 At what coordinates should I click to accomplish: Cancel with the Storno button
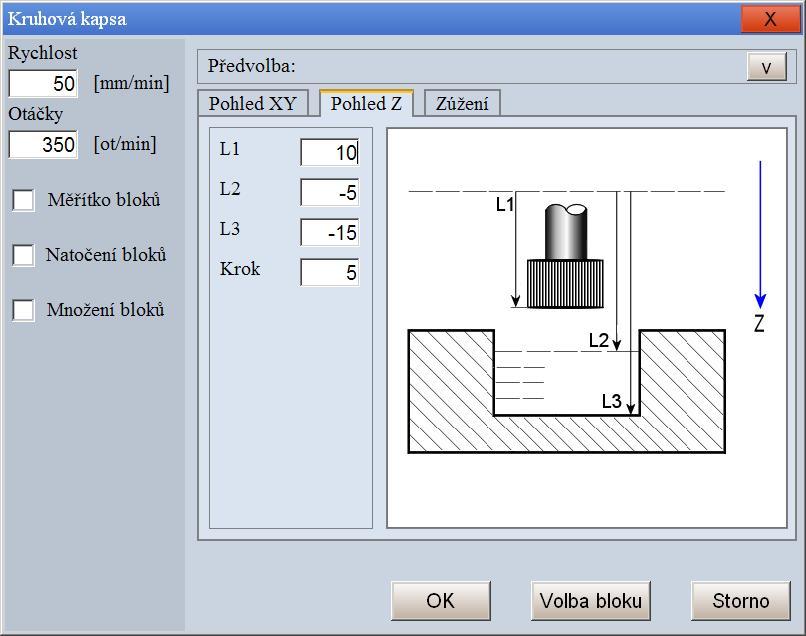coord(741,601)
